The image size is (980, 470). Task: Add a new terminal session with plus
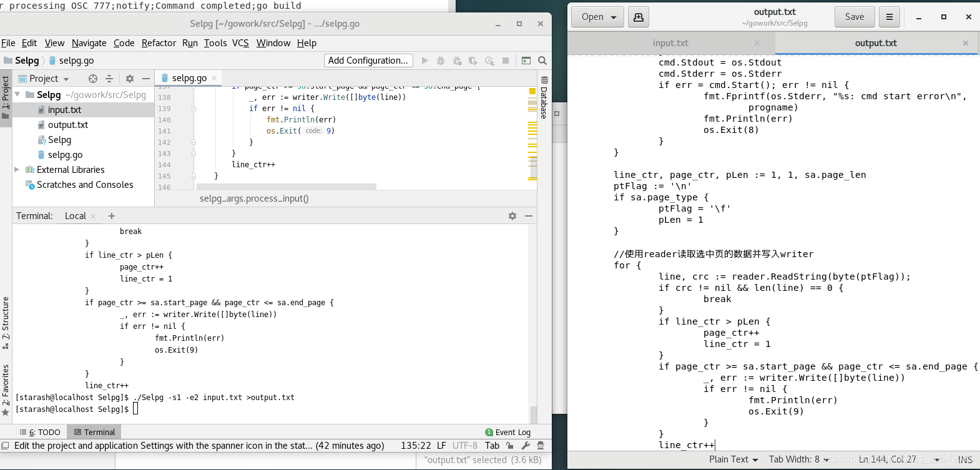pos(112,216)
